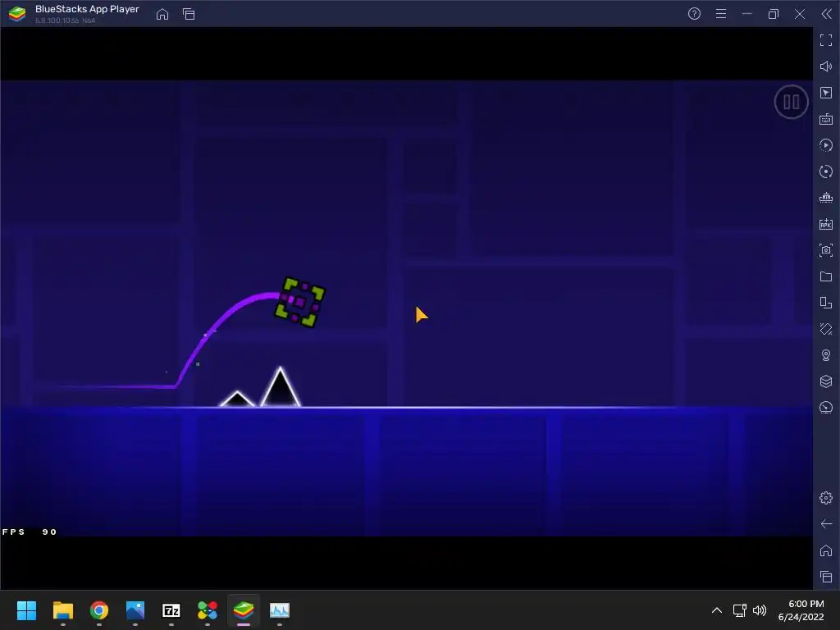Open the macro recorder play icon
Viewport: 840px width, 630px height.
tap(826, 145)
